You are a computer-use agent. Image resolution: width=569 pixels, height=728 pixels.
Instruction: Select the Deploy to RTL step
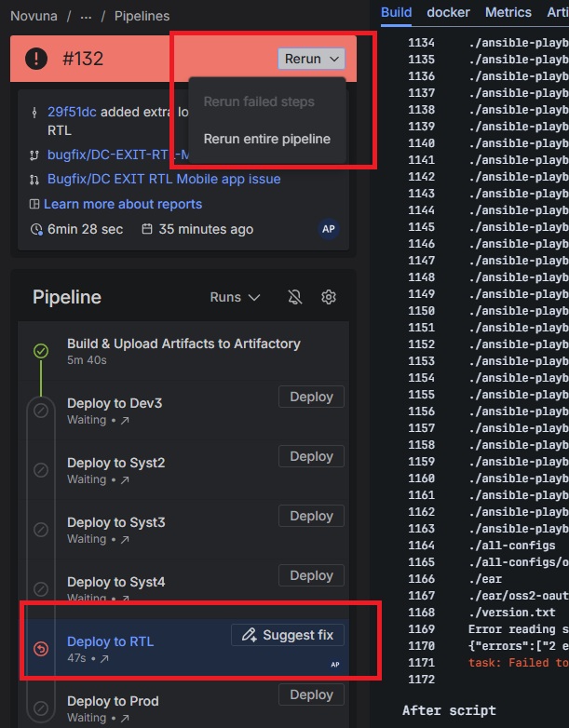click(183, 648)
